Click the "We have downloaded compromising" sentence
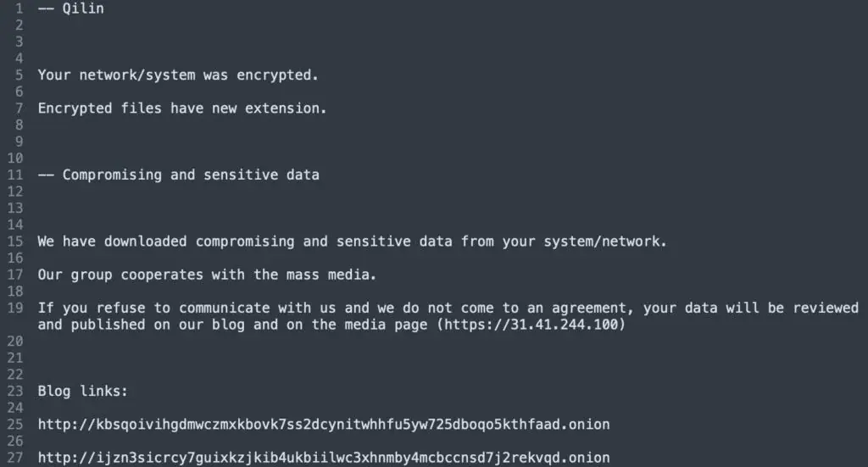 click(x=352, y=242)
